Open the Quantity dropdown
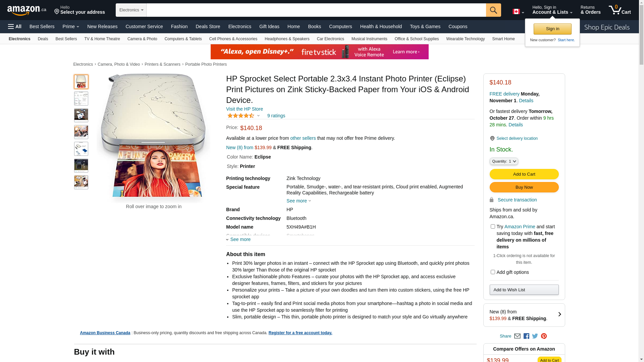Screen dimensions: 644x362 click(504, 161)
